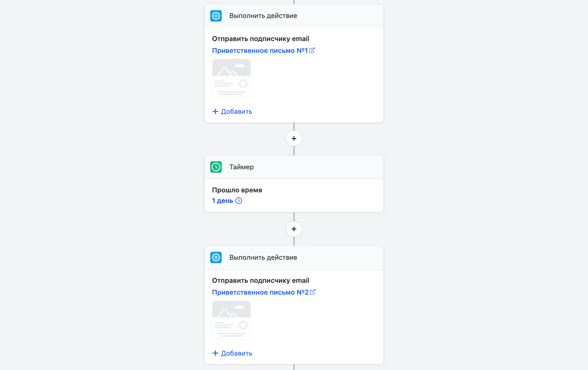Click the 1 день timer duration
588x370 pixels.
pyautogui.click(x=222, y=201)
